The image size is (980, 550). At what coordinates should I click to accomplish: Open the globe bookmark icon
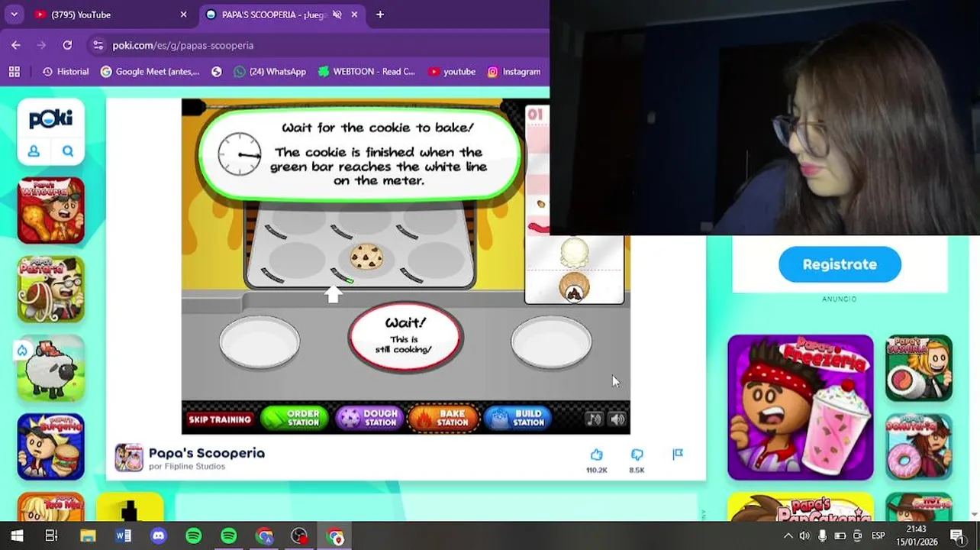point(217,72)
